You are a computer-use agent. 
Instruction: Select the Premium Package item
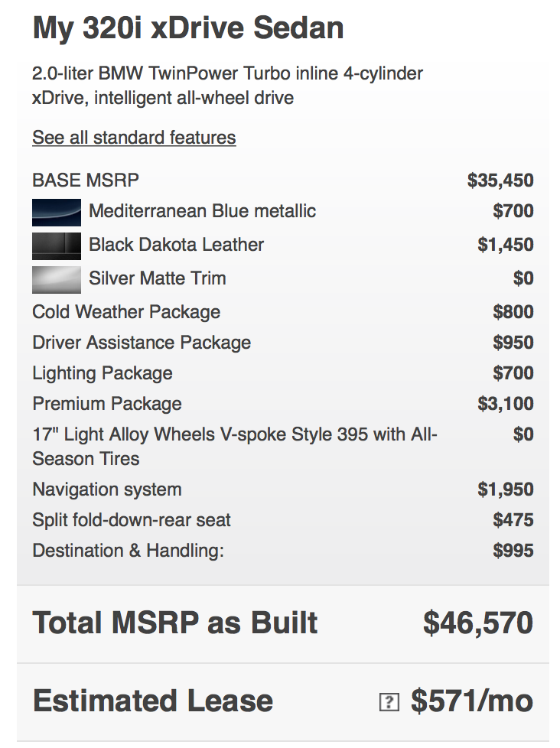pos(282,404)
